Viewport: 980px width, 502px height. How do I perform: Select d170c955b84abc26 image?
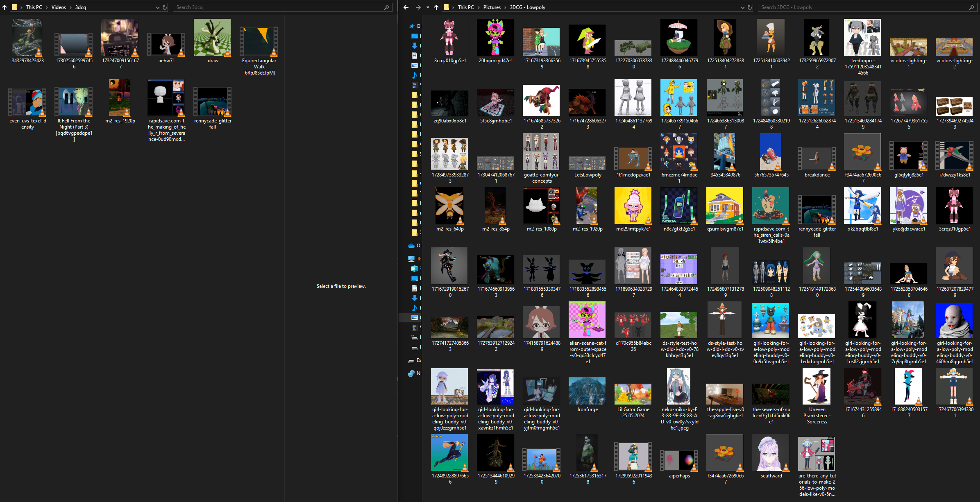[633, 332]
